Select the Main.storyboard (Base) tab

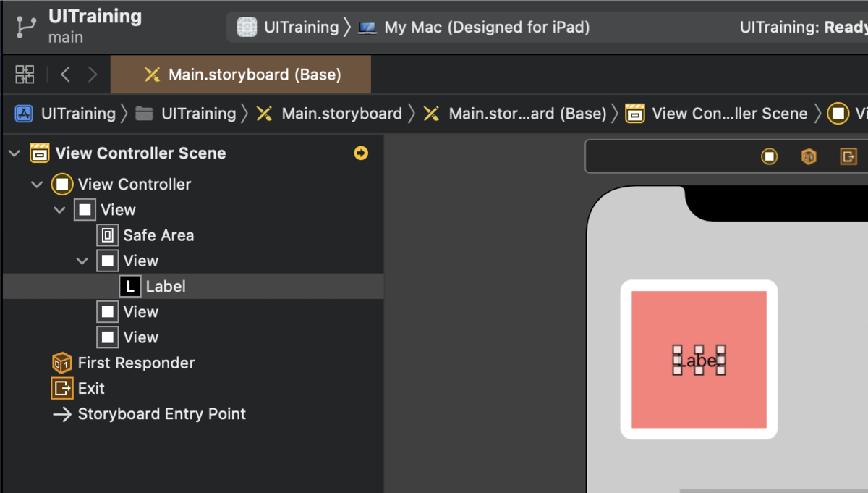pyautogui.click(x=241, y=75)
